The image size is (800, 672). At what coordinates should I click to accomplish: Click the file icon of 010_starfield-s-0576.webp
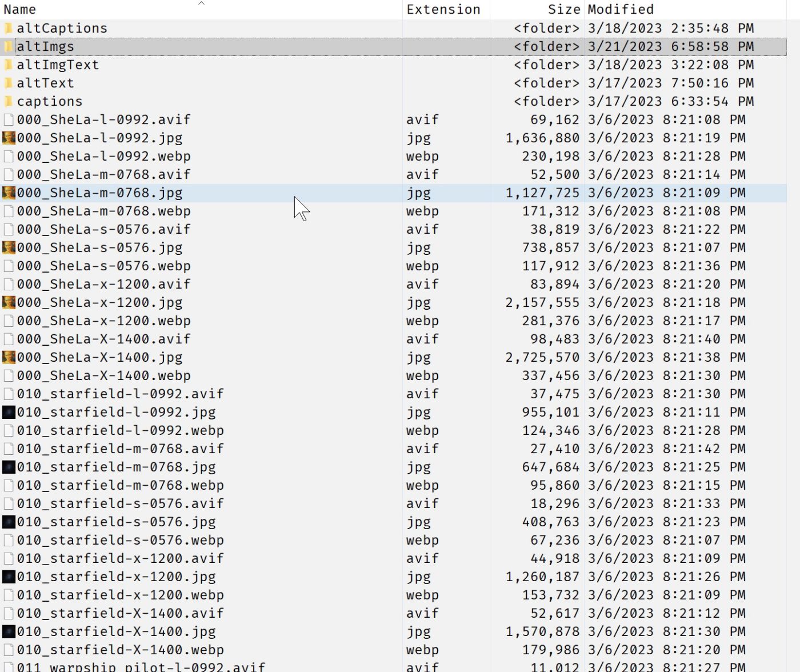click(x=9, y=540)
